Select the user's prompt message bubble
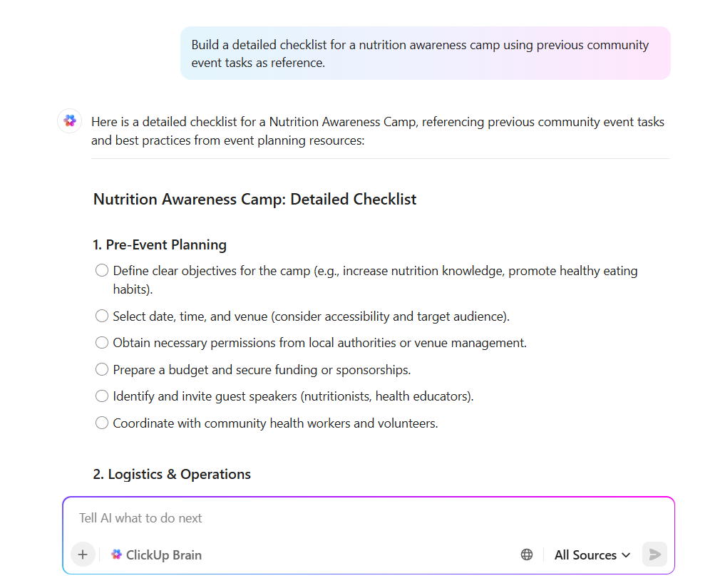This screenshot has height=588, width=720. pyautogui.click(x=425, y=53)
